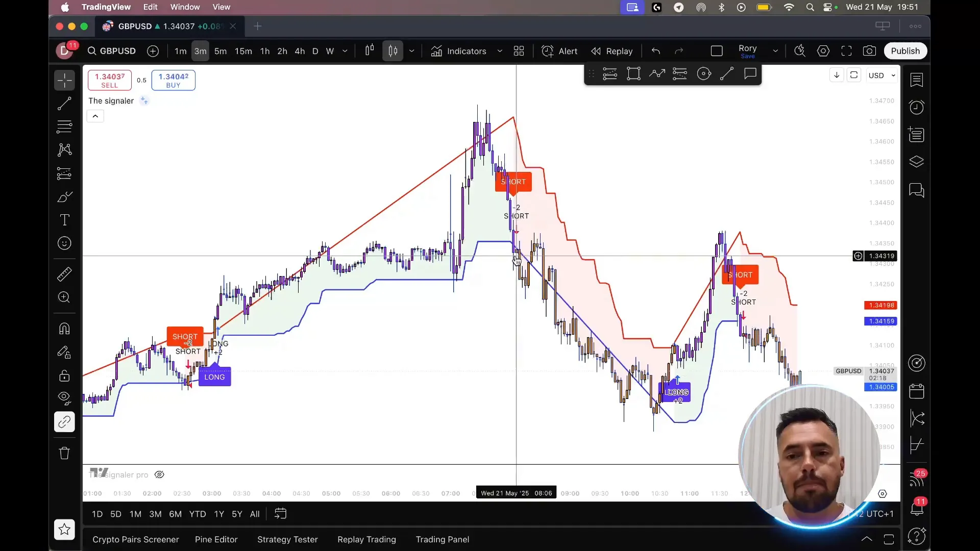Expand the Rory layout dropdown arrow
This screenshot has height=551, width=980.
point(775,51)
